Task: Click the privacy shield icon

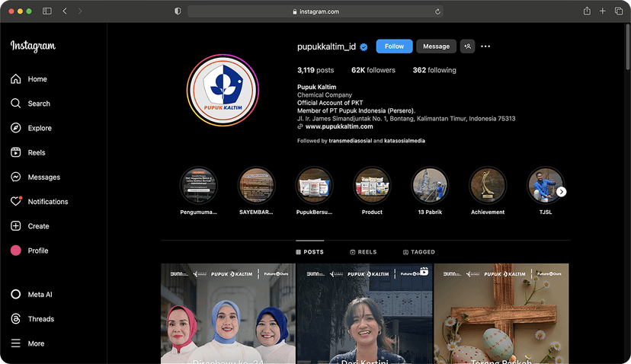Action: 178,11
